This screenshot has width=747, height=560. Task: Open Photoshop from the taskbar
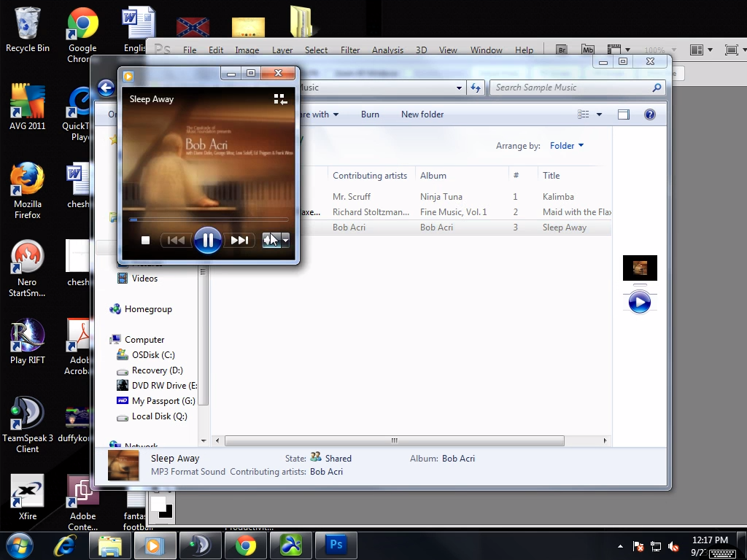point(336,545)
